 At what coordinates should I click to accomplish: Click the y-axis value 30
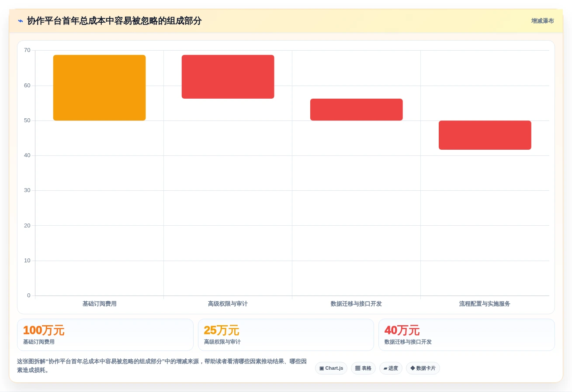(27, 190)
